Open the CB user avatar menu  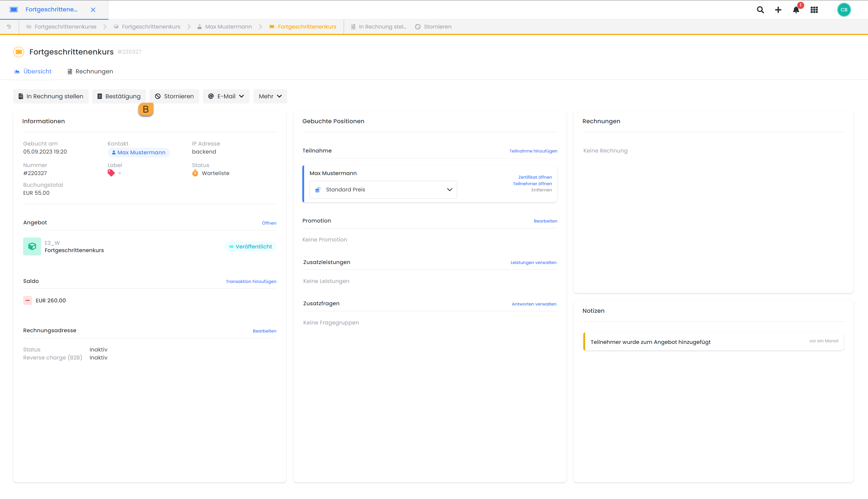point(844,10)
